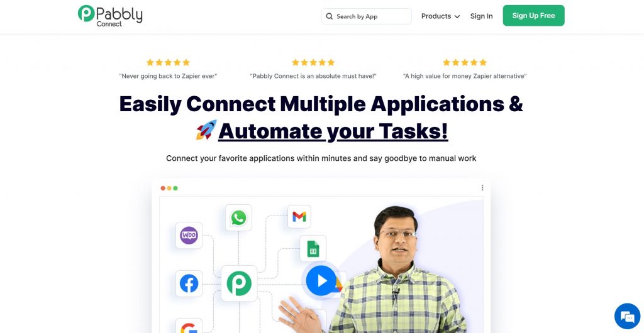Click the Products chevron arrow
Image resolution: width=644 pixels, height=333 pixels.
coord(457,17)
